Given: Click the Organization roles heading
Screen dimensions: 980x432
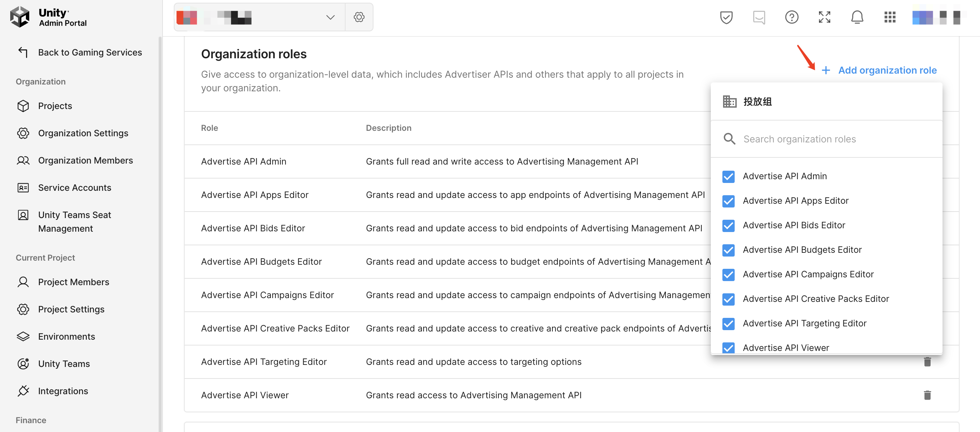Looking at the screenshot, I should click(x=254, y=54).
